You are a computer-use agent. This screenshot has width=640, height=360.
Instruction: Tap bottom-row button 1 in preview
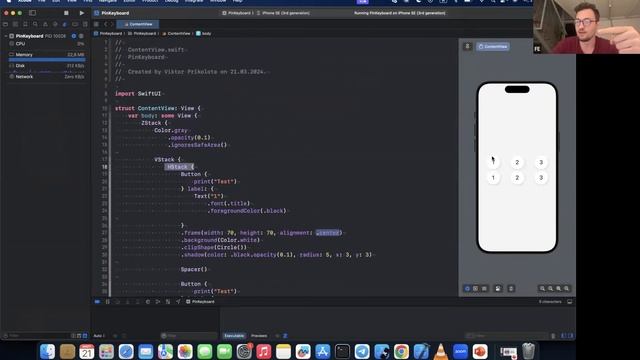point(493,178)
